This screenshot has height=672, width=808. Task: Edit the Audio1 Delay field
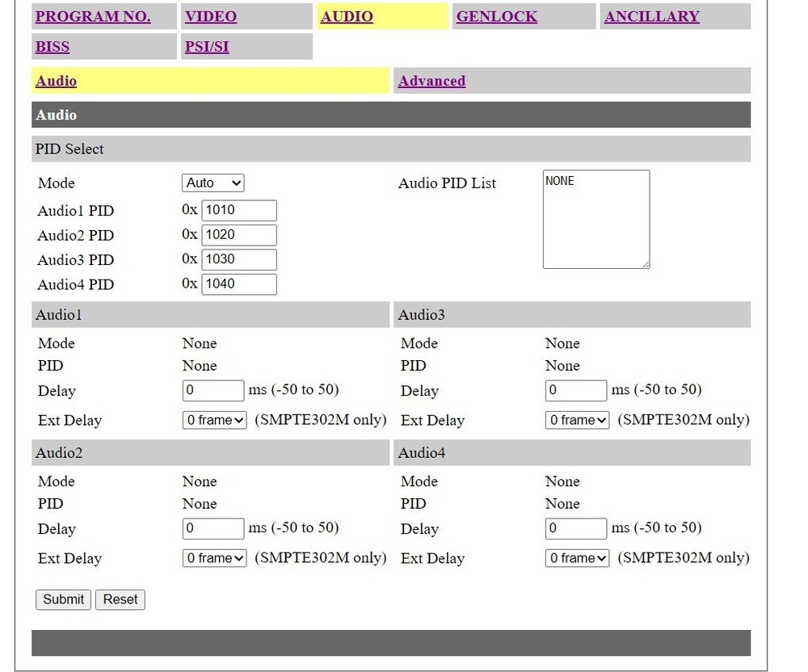pyautogui.click(x=213, y=390)
